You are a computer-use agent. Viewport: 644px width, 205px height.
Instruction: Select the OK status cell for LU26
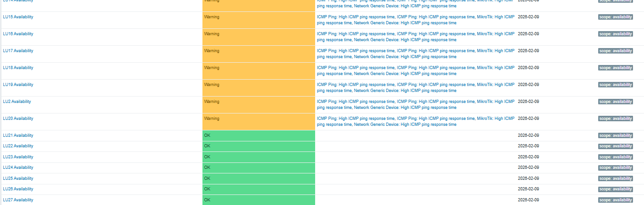pos(259,189)
